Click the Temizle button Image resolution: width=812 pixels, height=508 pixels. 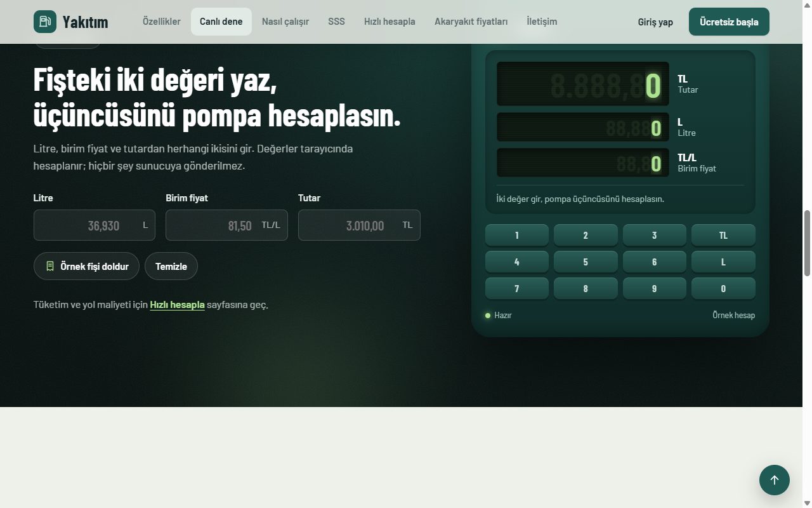(171, 266)
